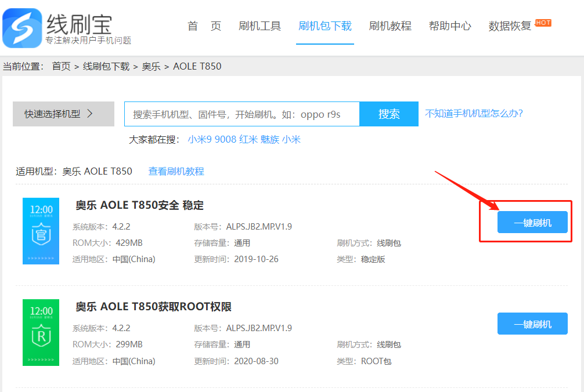
Task: Open the 奥乐 AOLE T850获取ROOT权限 title
Action: pos(153,307)
